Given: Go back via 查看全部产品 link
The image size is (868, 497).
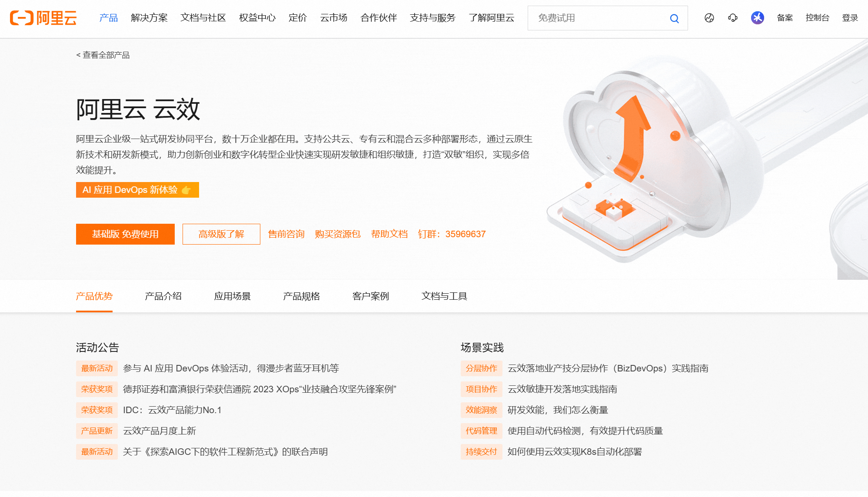Looking at the screenshot, I should pyautogui.click(x=103, y=55).
